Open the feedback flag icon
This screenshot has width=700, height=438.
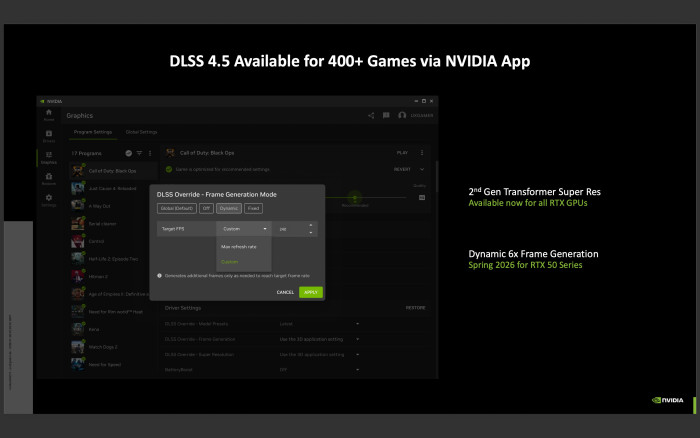(x=386, y=116)
